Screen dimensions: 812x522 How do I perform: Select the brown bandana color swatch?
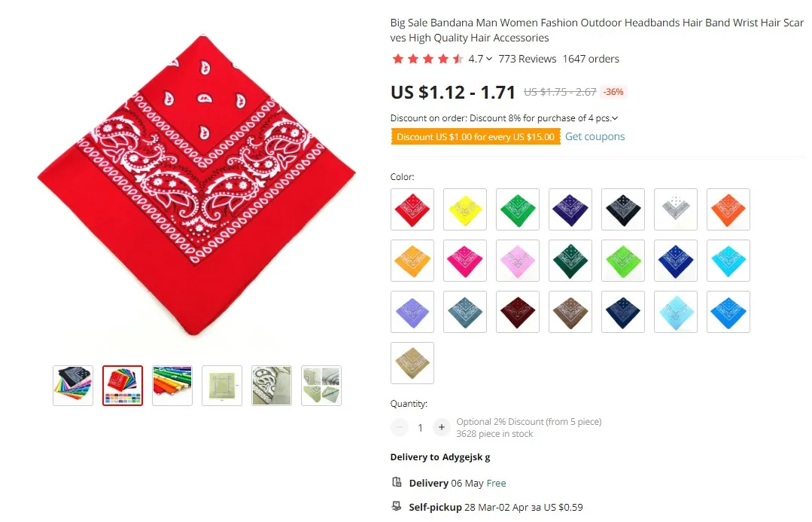(x=570, y=312)
